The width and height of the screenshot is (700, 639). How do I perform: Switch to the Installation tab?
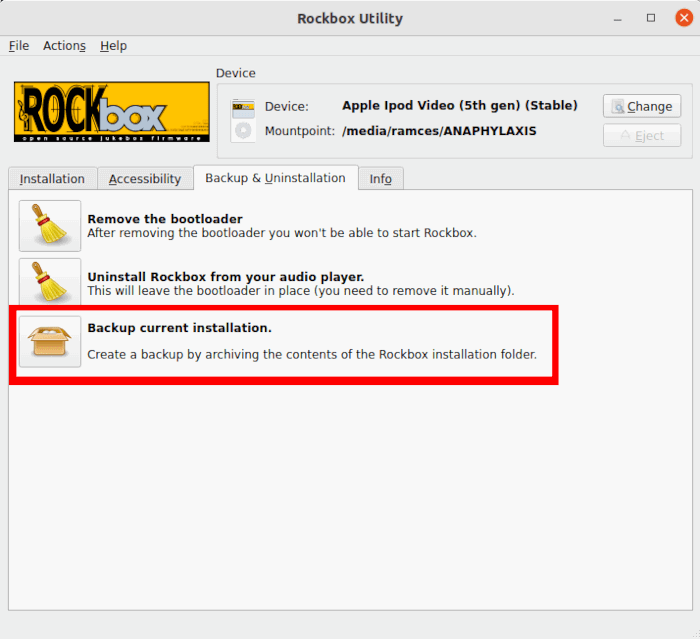pyautogui.click(x=52, y=179)
